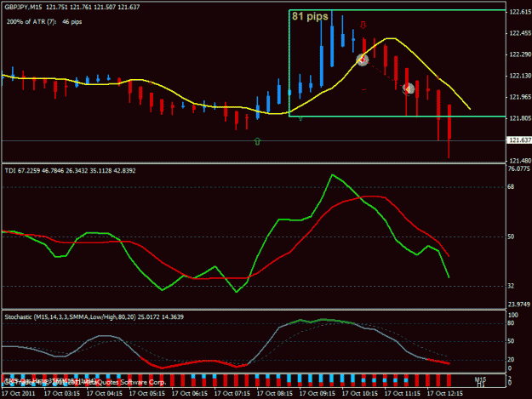Click the '17 Oct 11:15' time label

(x=403, y=394)
